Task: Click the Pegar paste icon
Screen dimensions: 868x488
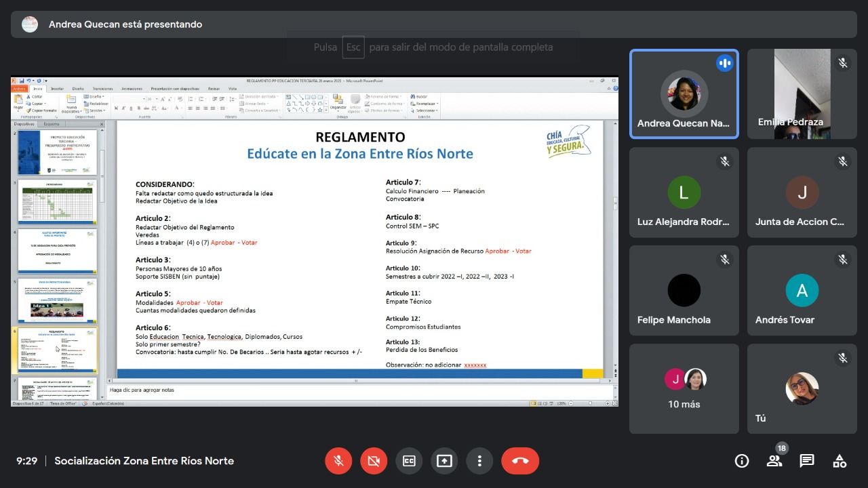Action: [18, 100]
